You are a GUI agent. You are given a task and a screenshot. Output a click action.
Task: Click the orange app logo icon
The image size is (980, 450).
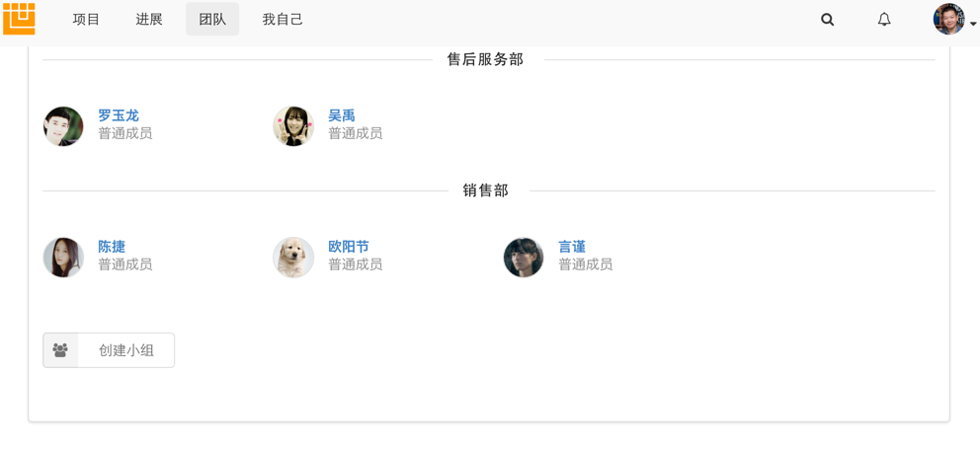click(19, 19)
